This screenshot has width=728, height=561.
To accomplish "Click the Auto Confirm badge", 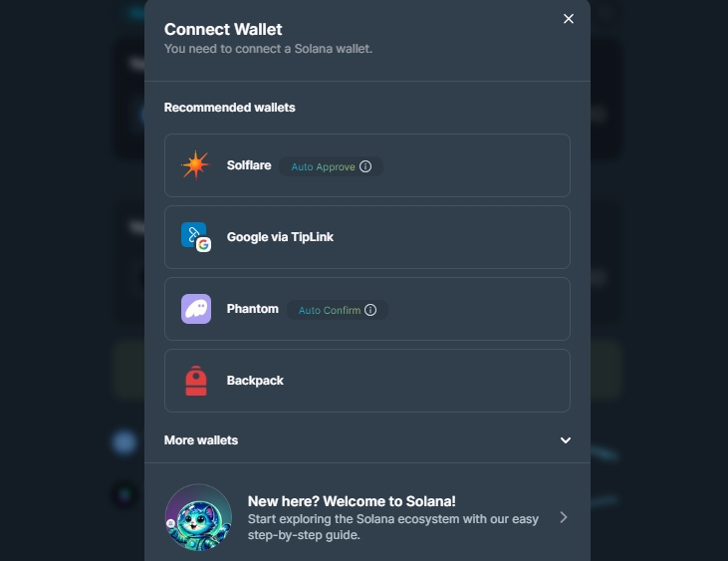I will click(337, 310).
